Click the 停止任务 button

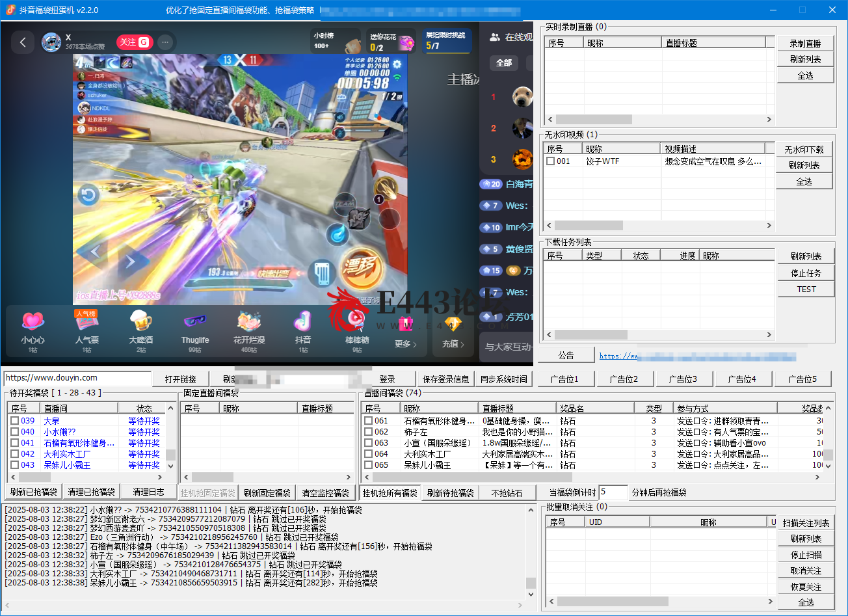click(806, 273)
